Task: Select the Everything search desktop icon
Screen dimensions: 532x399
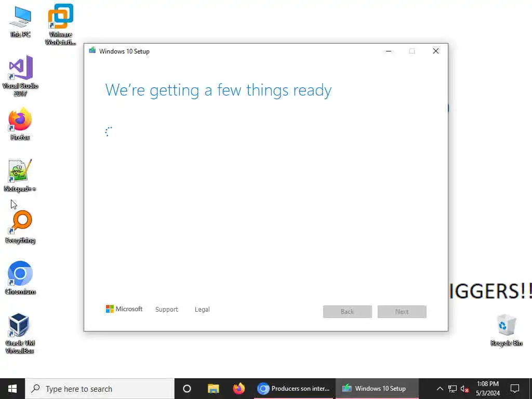Action: [20, 227]
